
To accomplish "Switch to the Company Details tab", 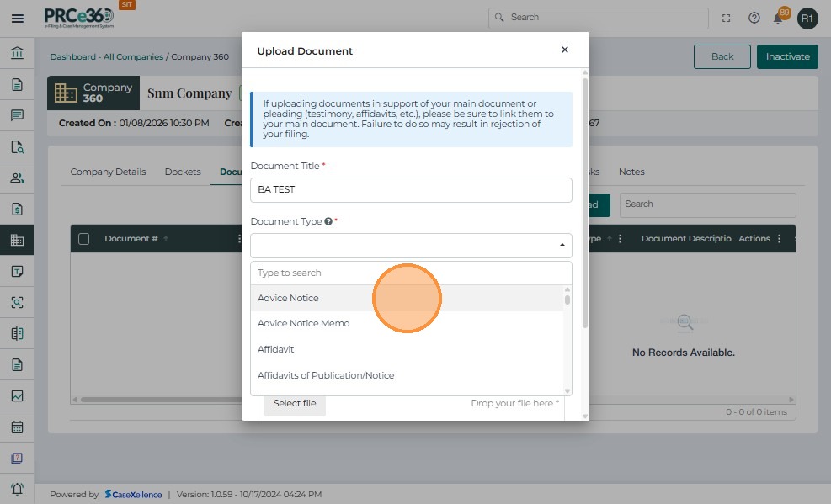I will 108,172.
